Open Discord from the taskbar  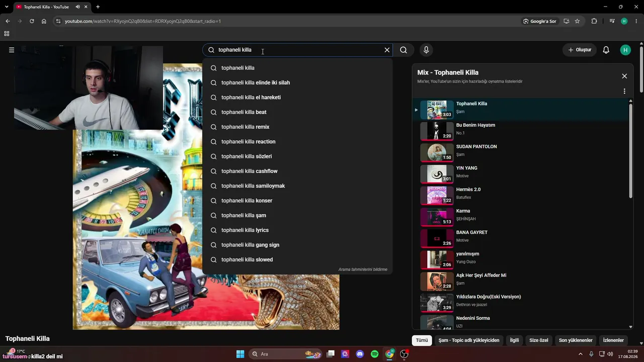360,354
